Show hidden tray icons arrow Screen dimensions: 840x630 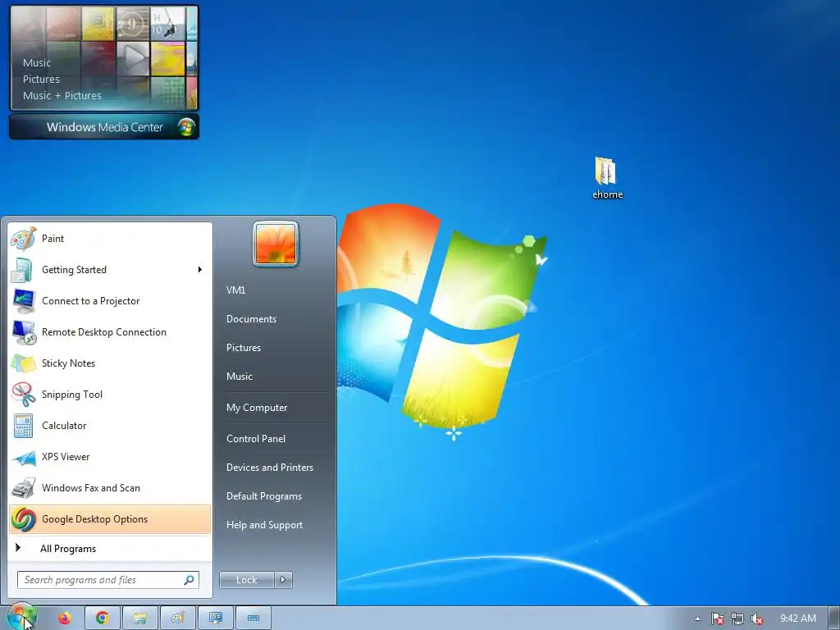coord(697,619)
